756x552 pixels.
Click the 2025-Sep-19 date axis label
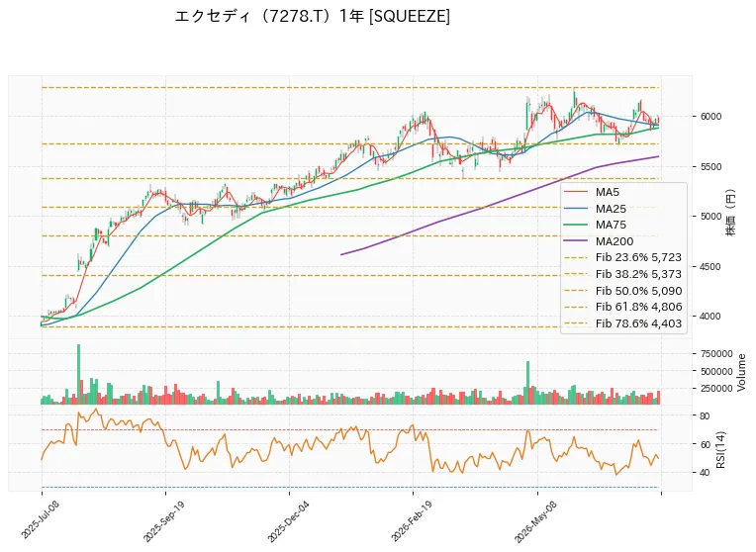click(160, 520)
